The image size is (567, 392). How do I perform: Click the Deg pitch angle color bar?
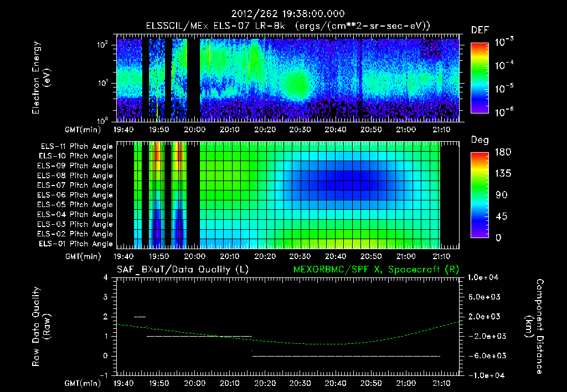click(x=480, y=195)
